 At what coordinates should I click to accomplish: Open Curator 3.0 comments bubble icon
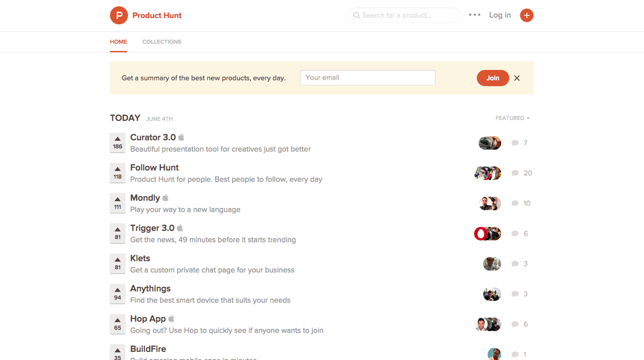click(515, 143)
